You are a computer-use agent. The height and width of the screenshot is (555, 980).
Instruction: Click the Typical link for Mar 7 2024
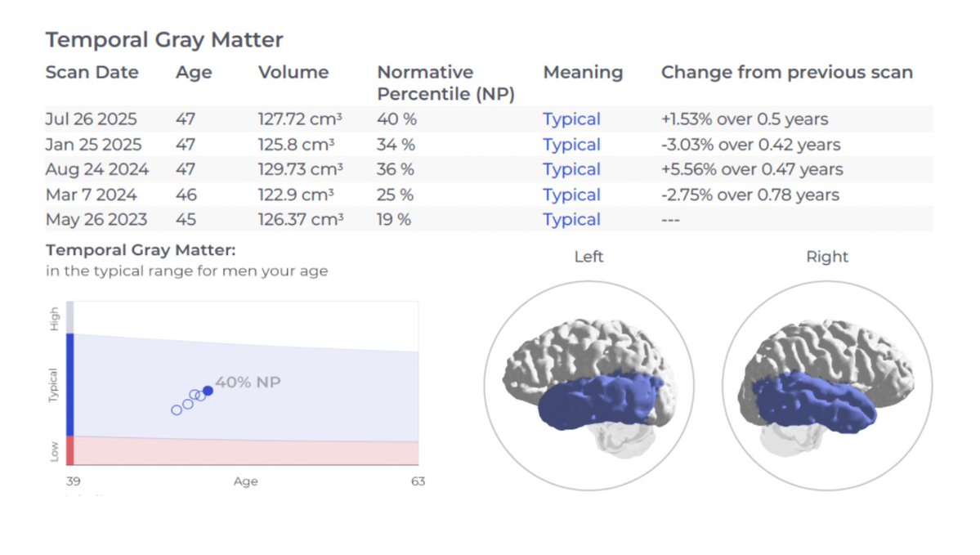tap(571, 195)
